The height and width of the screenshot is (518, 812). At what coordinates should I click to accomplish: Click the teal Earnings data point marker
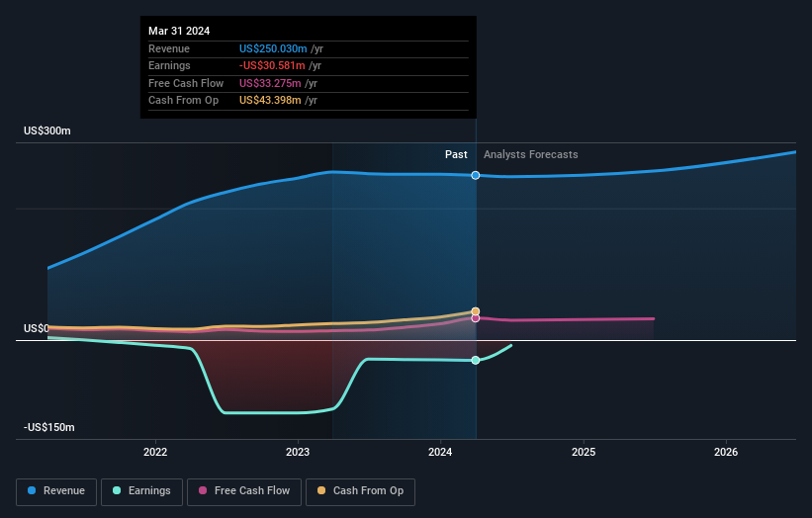[476, 360]
